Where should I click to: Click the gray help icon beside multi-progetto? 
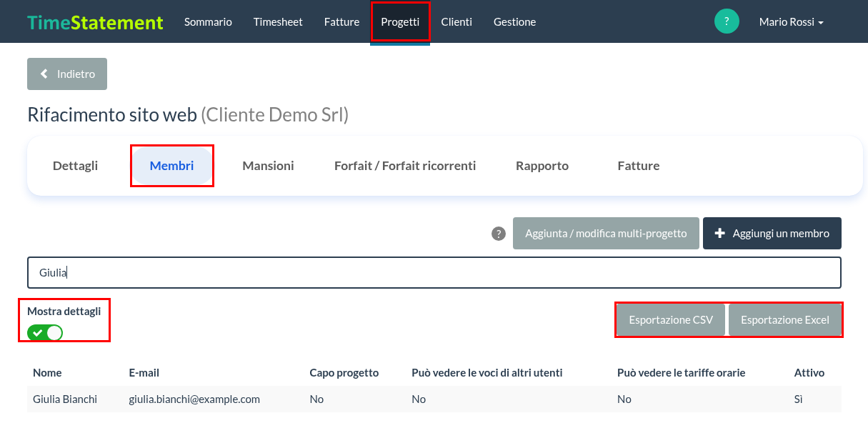pyautogui.click(x=499, y=234)
